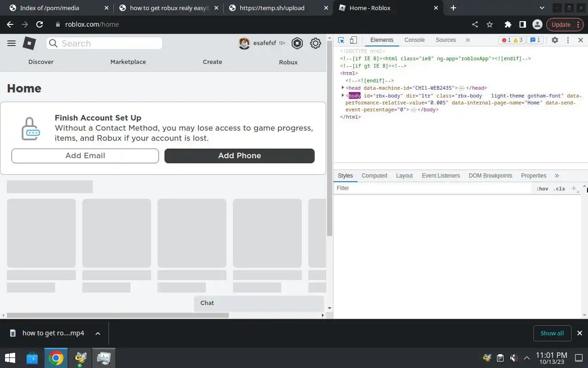The image size is (588, 368).
Task: Open the Event Listeners pane tab
Action: (x=441, y=176)
